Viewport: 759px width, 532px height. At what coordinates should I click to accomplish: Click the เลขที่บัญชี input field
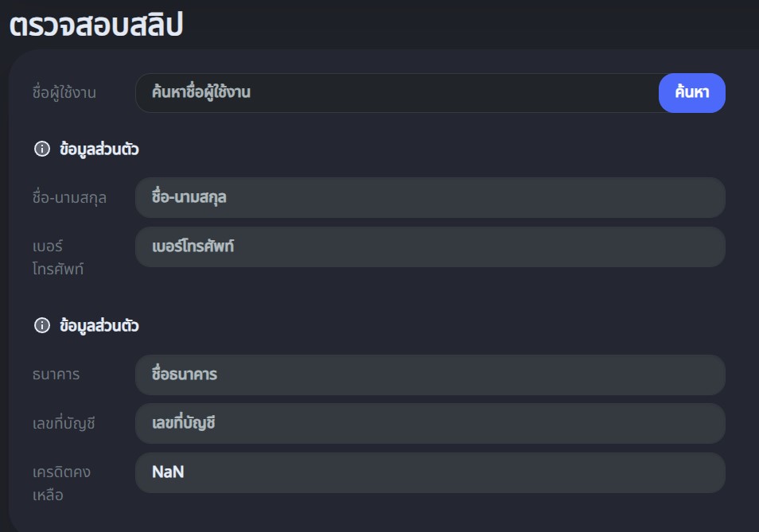coord(430,423)
